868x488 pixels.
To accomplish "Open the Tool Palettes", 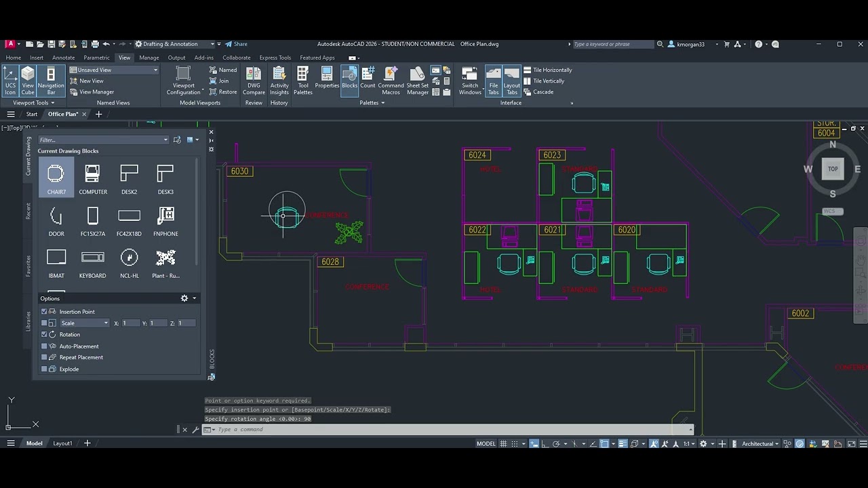I will (303, 81).
